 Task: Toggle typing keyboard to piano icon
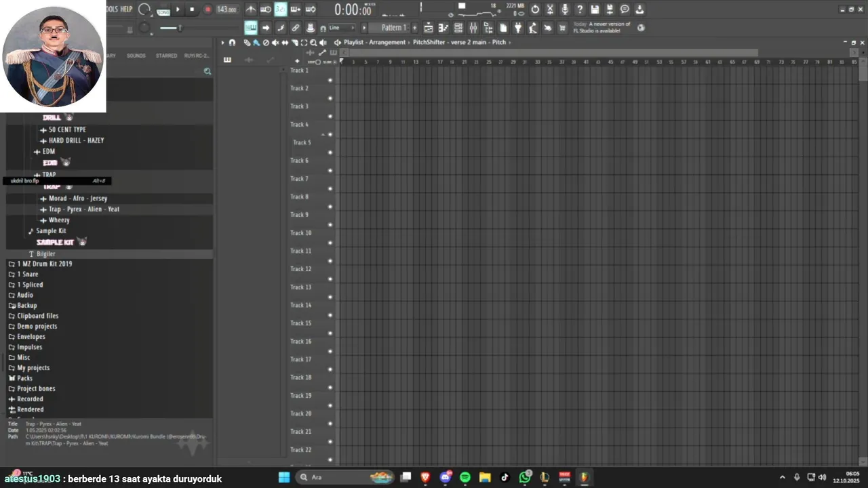(x=251, y=28)
